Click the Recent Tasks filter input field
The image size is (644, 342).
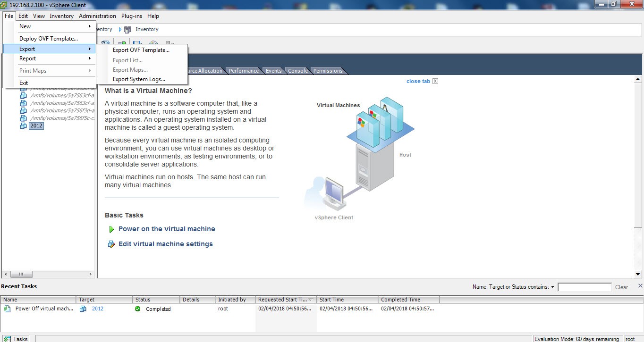(585, 287)
